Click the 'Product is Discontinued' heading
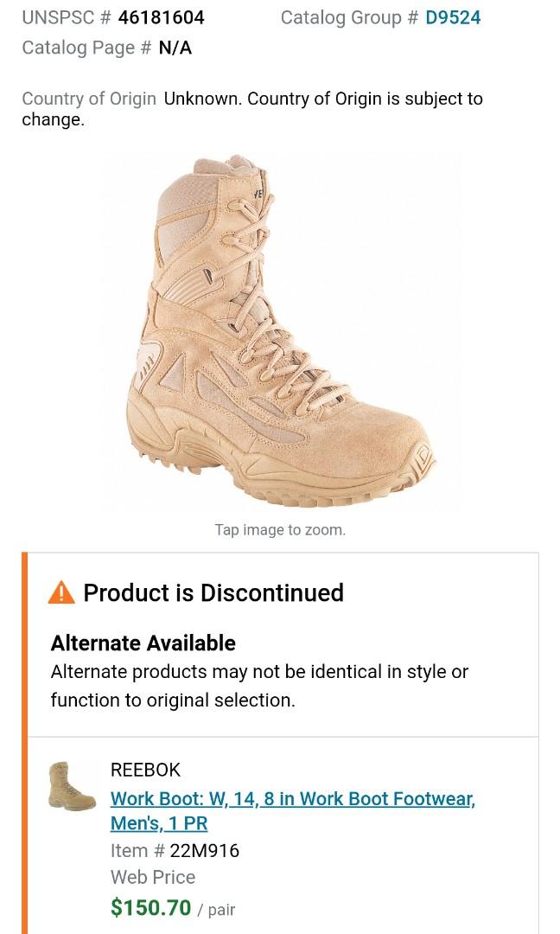The width and height of the screenshot is (560, 934). pyautogui.click(x=213, y=593)
